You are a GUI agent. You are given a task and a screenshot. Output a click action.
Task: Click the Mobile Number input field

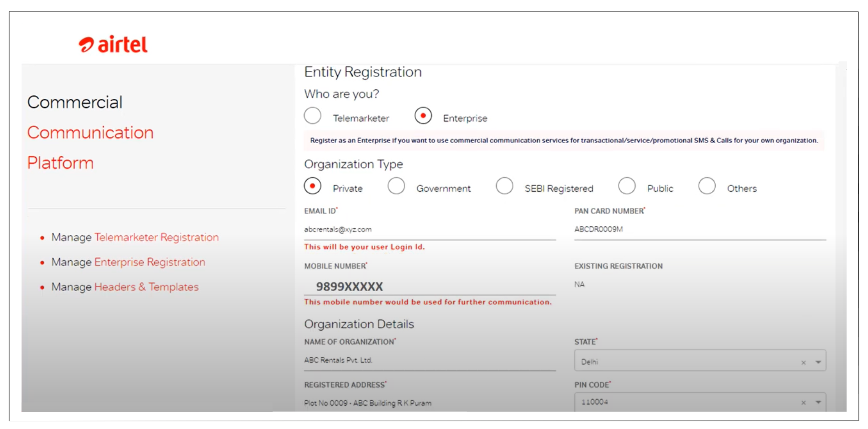429,286
